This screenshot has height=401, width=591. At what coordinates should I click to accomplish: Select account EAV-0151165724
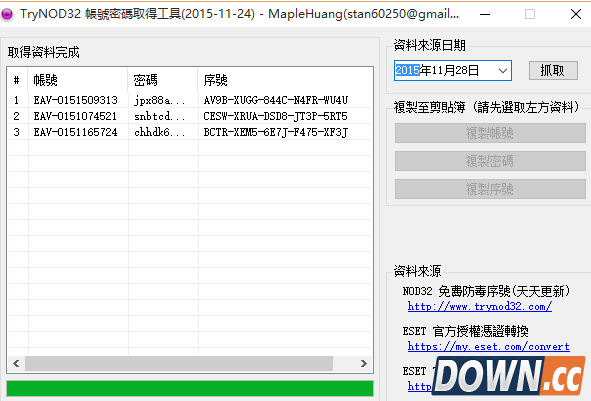(75, 132)
